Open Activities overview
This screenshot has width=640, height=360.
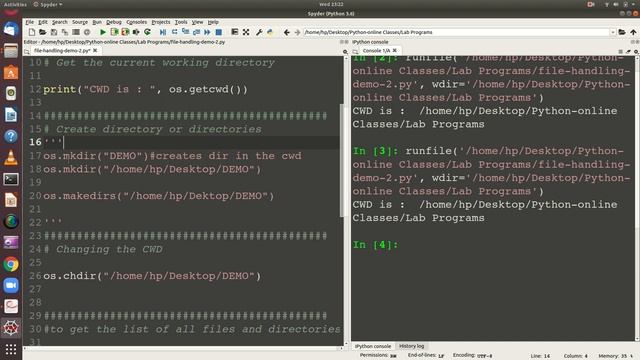point(15,4)
